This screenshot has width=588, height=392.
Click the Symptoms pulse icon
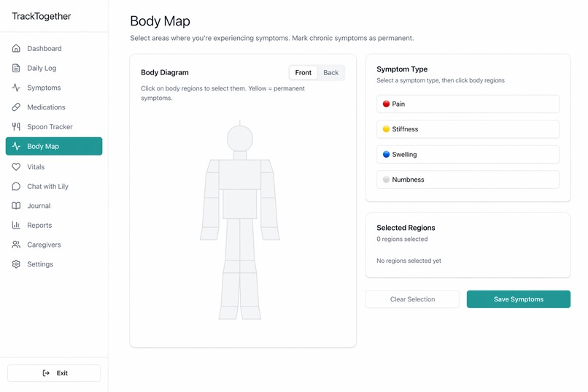[16, 88]
